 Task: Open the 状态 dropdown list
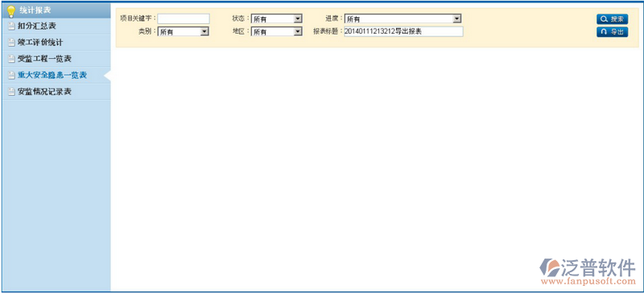276,19
